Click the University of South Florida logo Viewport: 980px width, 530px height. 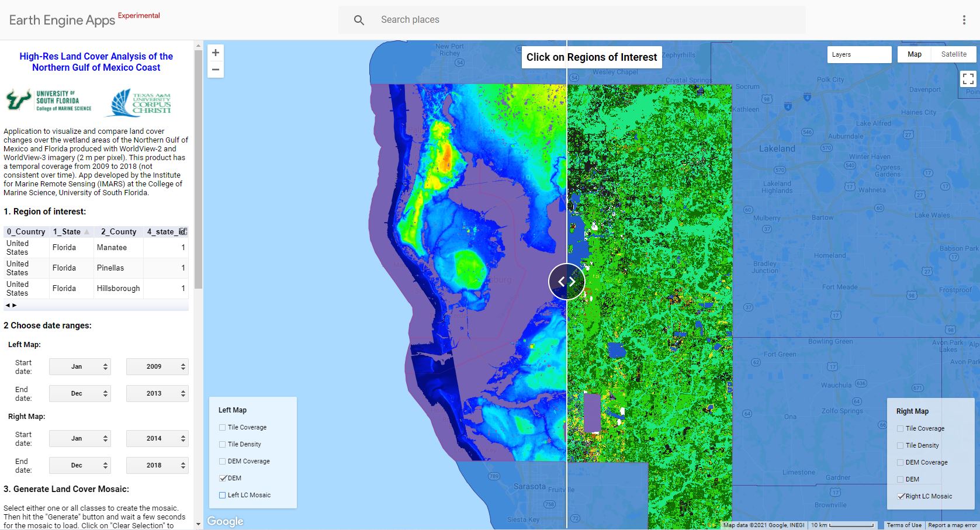[49, 101]
